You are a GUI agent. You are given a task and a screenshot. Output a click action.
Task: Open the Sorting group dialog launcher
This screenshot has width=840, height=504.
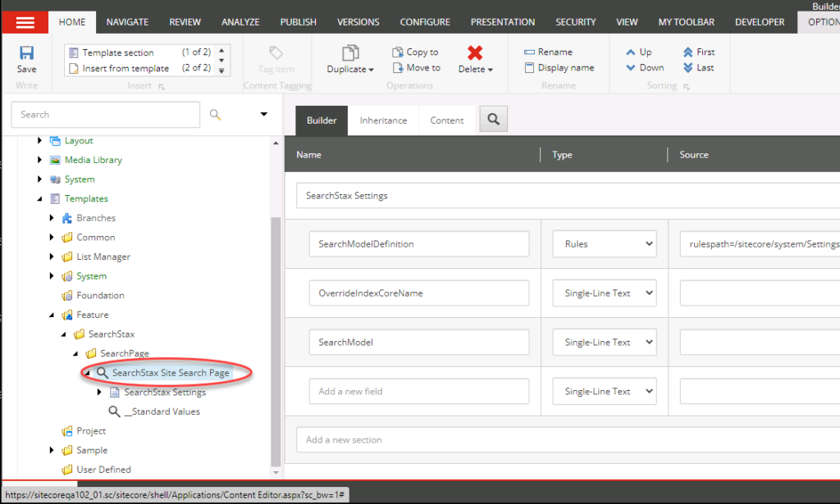(687, 86)
